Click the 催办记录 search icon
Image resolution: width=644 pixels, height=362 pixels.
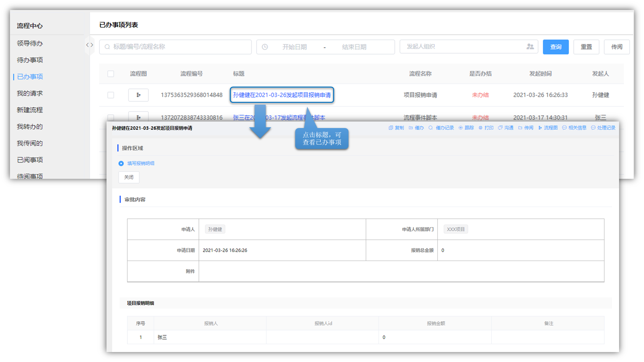tap(431, 128)
